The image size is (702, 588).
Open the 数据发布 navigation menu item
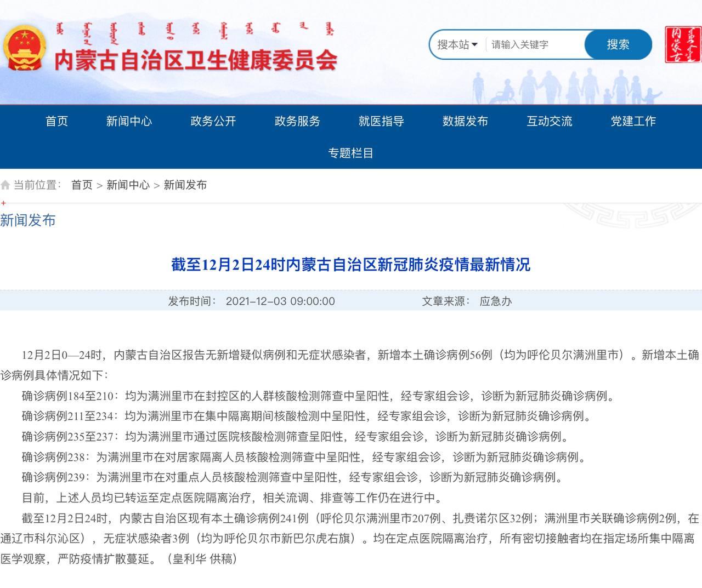[x=465, y=121]
